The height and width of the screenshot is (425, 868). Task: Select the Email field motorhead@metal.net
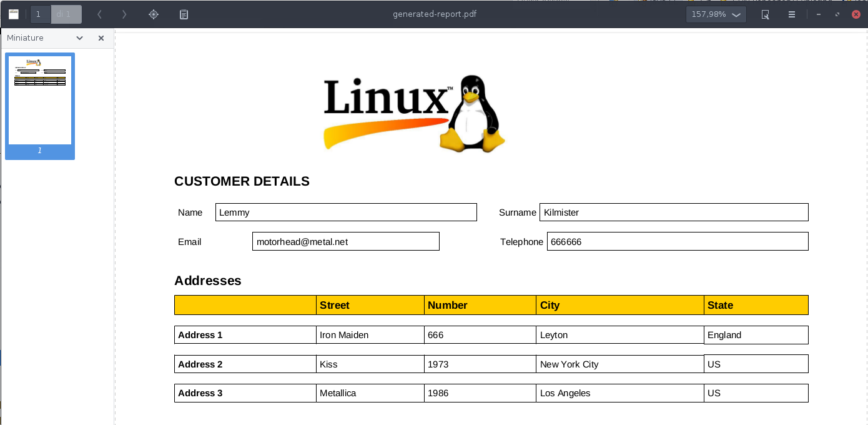click(345, 241)
